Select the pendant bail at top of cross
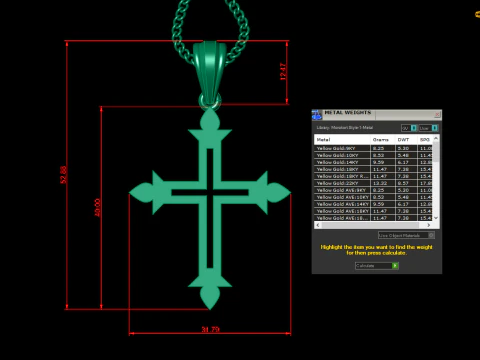 click(210, 73)
